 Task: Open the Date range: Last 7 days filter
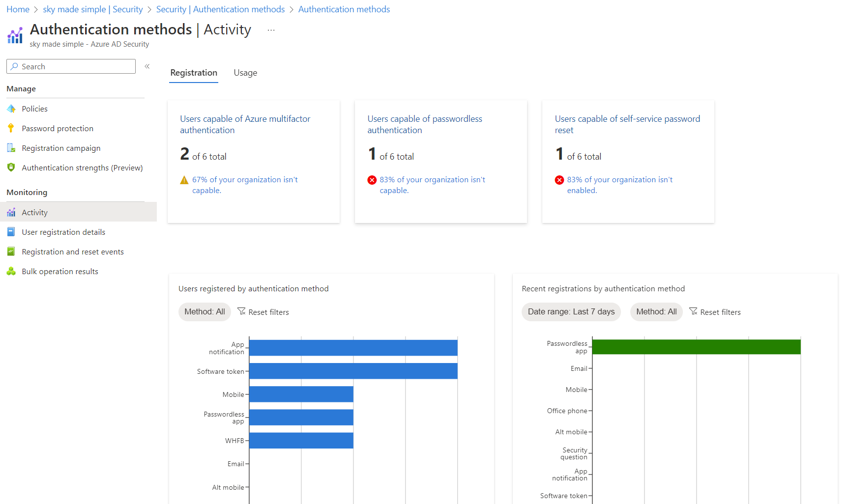click(x=571, y=311)
